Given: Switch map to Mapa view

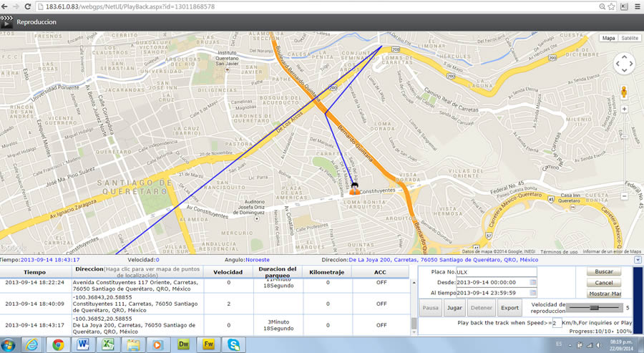Looking at the screenshot, I should [609, 38].
